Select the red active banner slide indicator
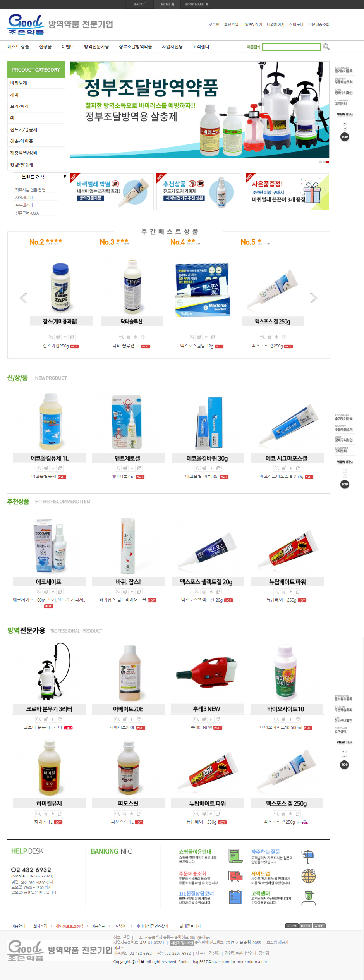Screen dimensions: 364x980 coord(328,162)
